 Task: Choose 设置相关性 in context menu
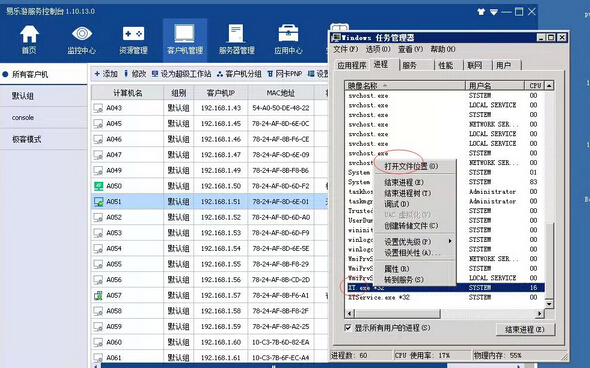414,253
